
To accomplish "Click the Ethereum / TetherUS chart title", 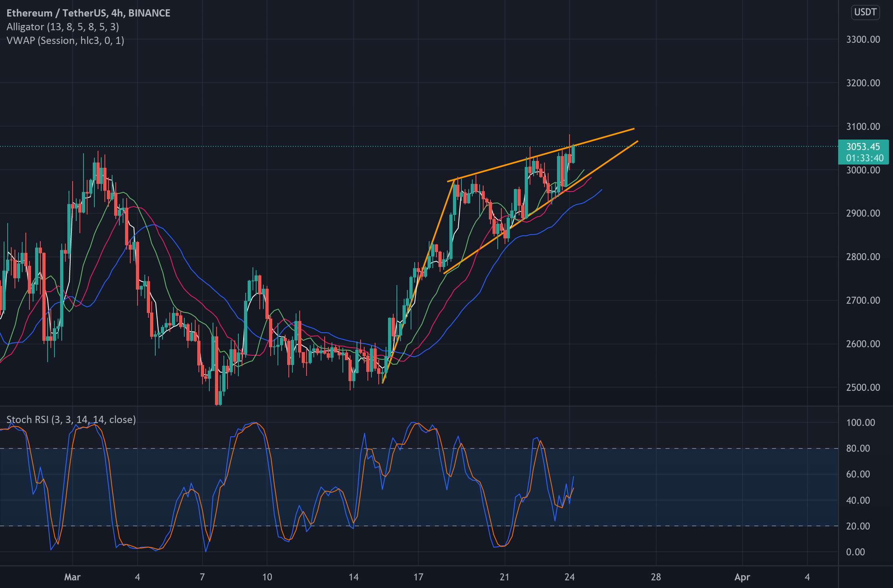I will [x=88, y=13].
